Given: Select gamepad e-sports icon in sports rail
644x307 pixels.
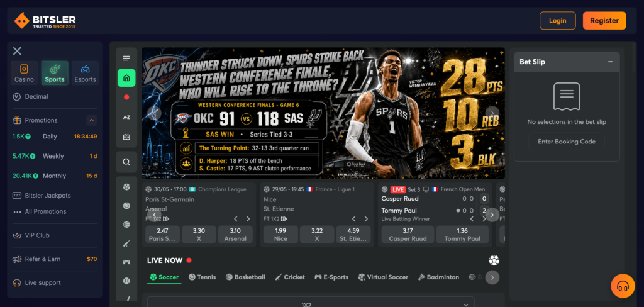Looking at the screenshot, I should pos(126,262).
